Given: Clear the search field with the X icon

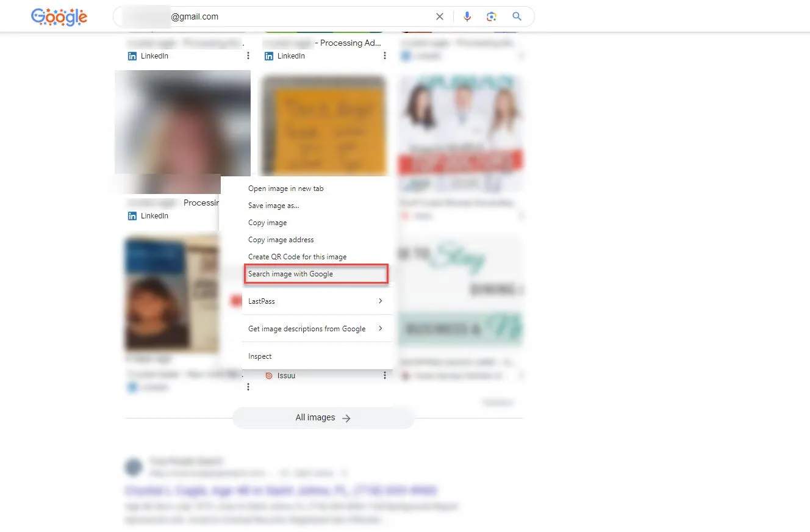Looking at the screenshot, I should 440,16.
